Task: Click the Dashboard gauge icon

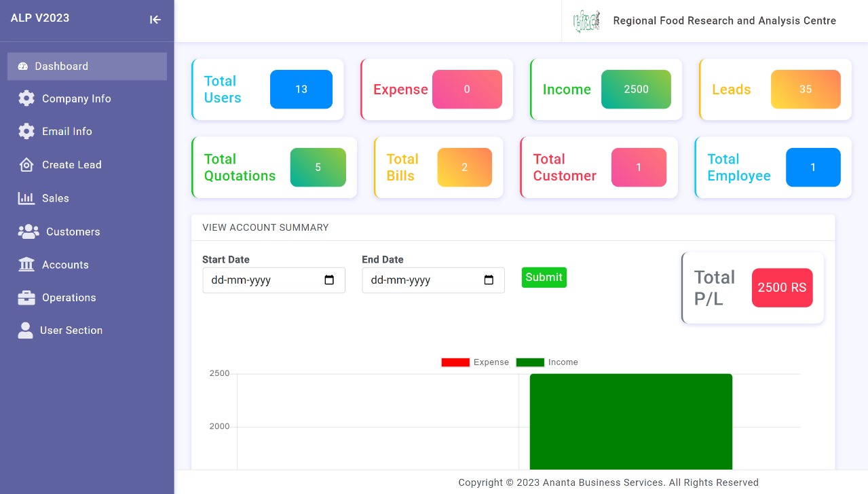Action: tap(23, 66)
